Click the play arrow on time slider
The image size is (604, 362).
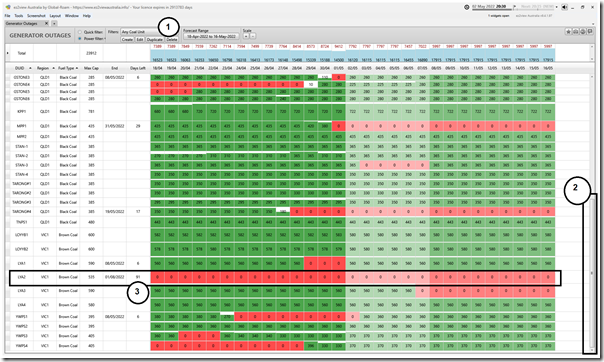point(515,7)
